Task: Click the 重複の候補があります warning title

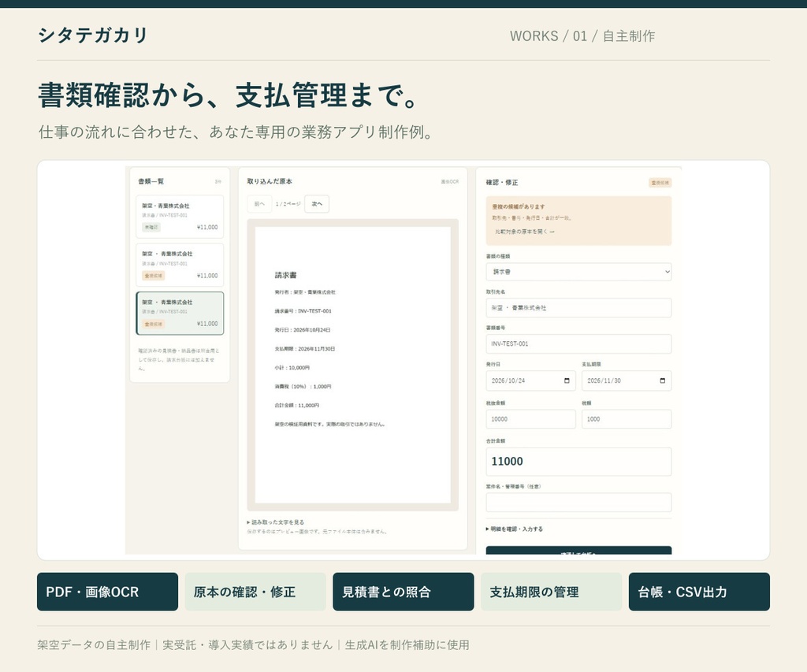Action: [519, 206]
